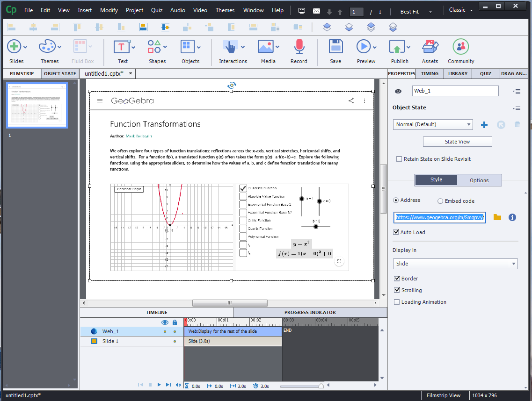Image resolution: width=532 pixels, height=401 pixels.
Task: Publish the project icon
Action: [397, 47]
